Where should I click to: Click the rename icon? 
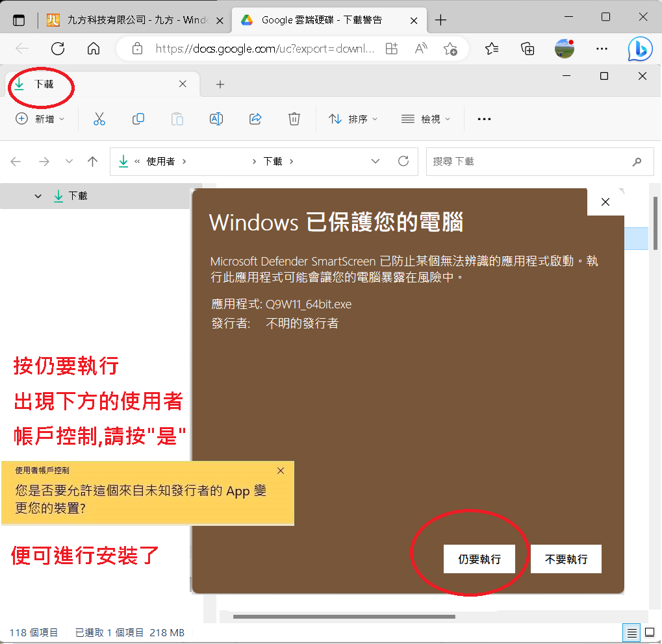coord(216,119)
